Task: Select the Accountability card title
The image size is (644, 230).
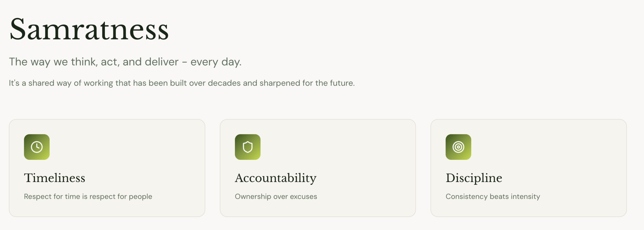Action: coord(276,178)
